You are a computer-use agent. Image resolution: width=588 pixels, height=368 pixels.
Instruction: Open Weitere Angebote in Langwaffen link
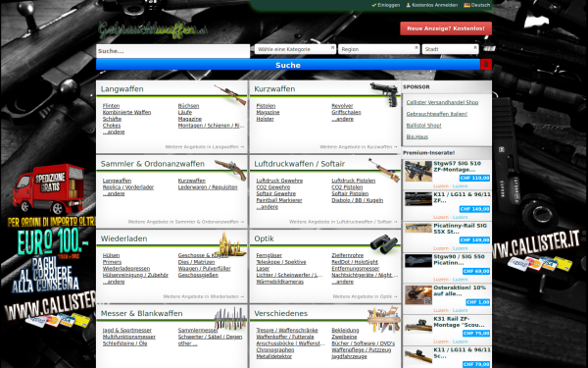coord(205,147)
